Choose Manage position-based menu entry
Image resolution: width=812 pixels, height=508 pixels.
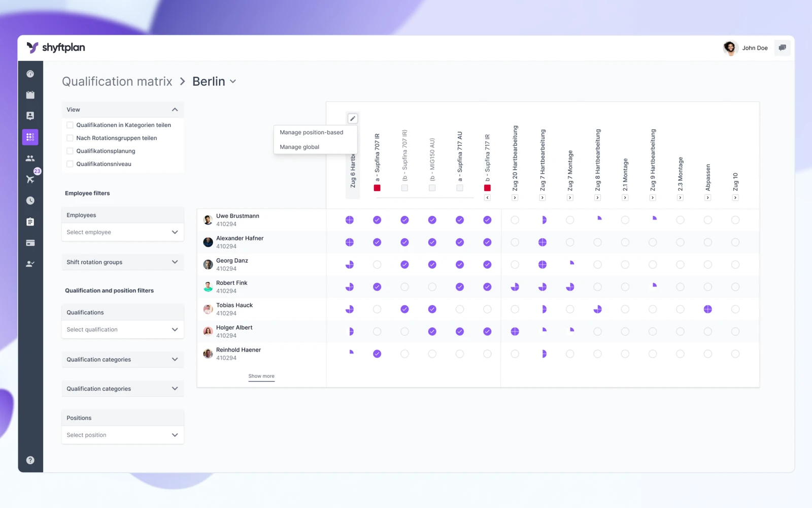tap(312, 133)
